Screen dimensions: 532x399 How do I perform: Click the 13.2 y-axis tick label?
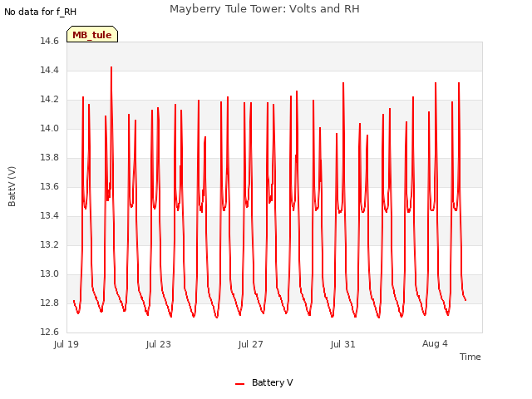click(50, 244)
